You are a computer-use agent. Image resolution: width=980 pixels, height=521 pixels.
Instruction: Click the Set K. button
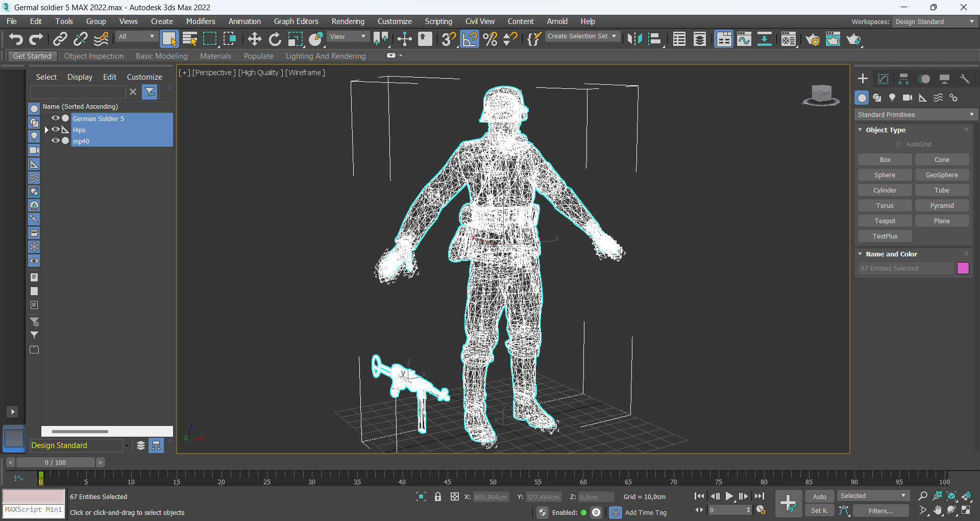click(819, 511)
